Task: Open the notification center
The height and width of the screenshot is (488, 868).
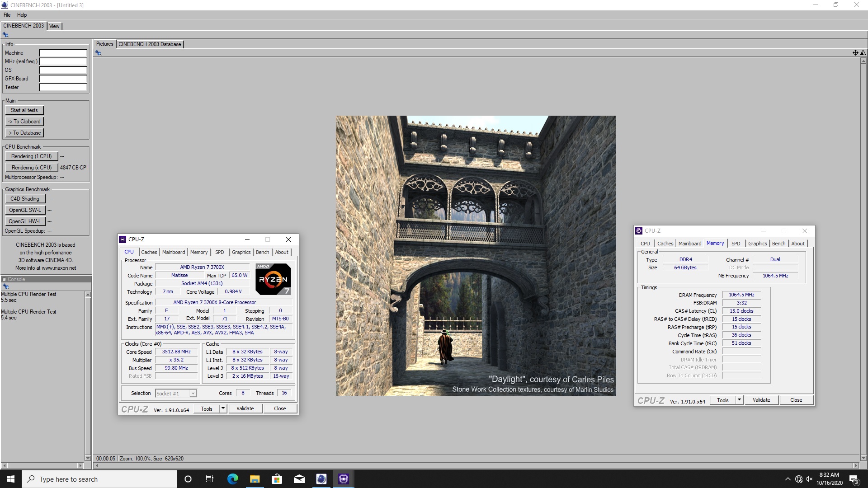Action: 854,479
